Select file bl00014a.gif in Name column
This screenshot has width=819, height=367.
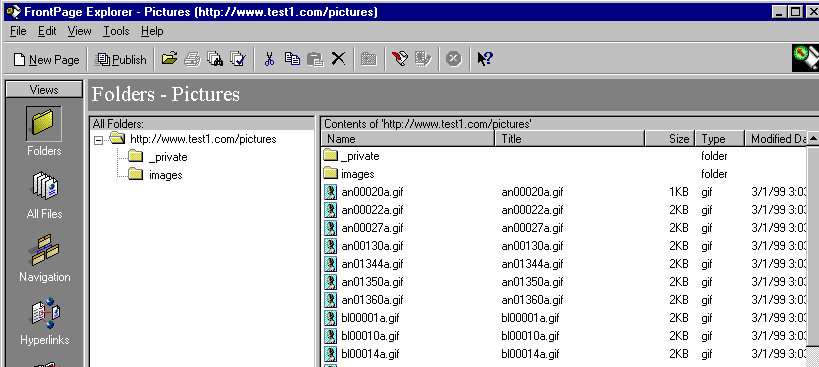(x=370, y=354)
